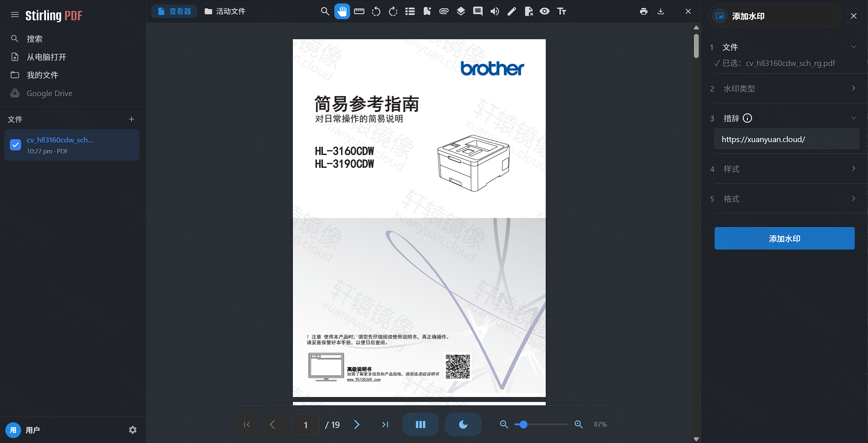Open the comments panel
Viewport: 868px width, 443px height.
pyautogui.click(x=478, y=11)
